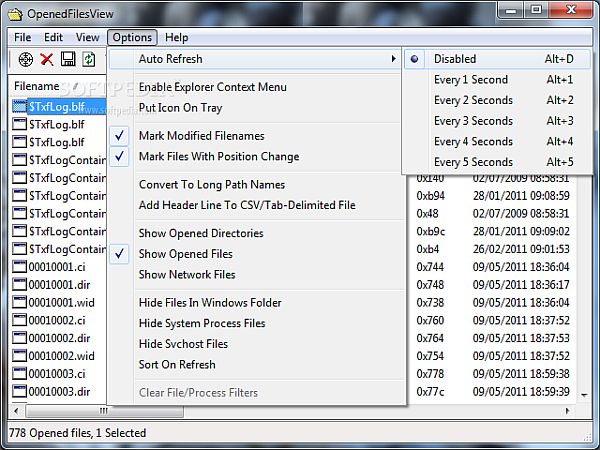Click the horizontal scrollbar left arrow
Viewport: 600px width, 450px height.
click(x=16, y=411)
